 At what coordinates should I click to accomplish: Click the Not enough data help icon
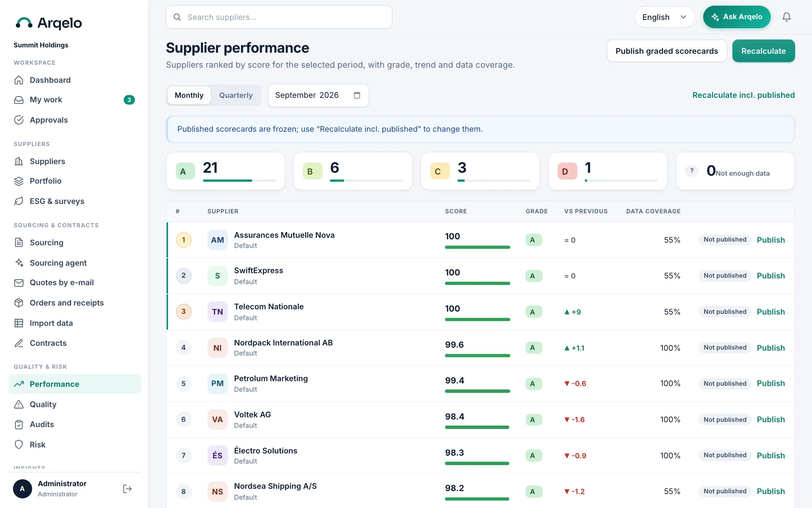[x=692, y=171]
